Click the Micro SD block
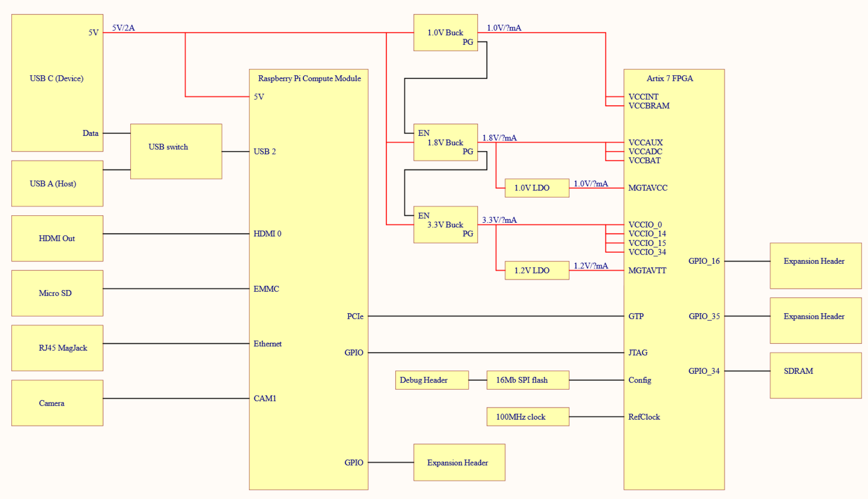868x499 pixels. coord(57,293)
